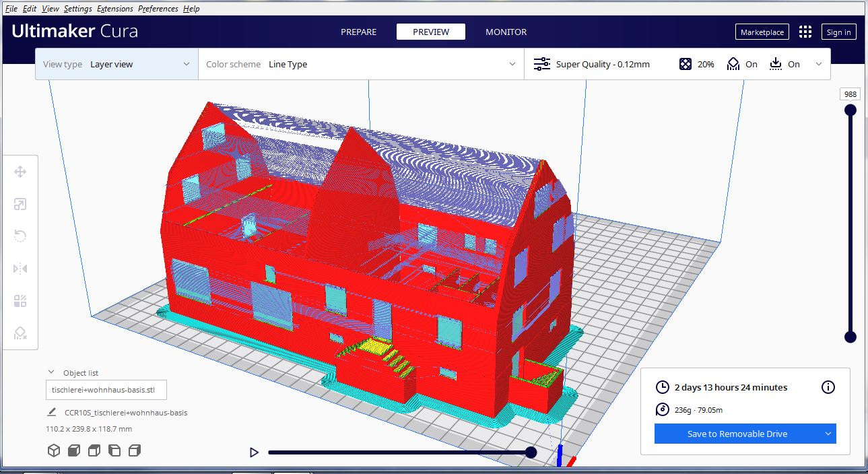Switch to the PREVIEW stage

(431, 32)
